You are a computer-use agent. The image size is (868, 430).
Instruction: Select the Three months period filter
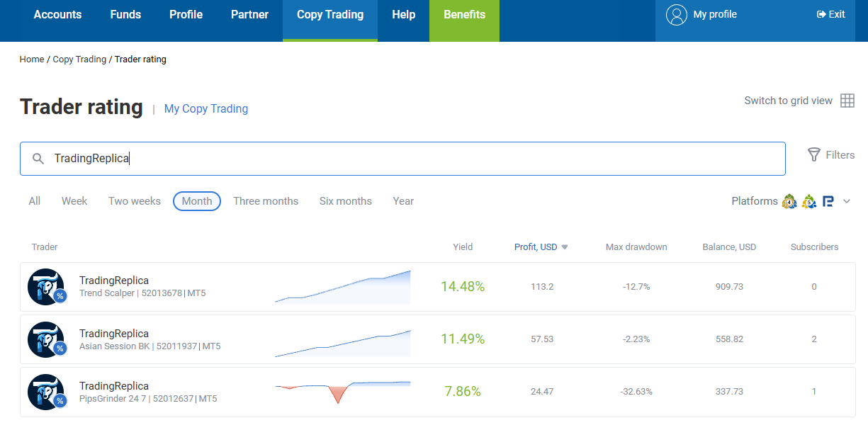pos(266,201)
